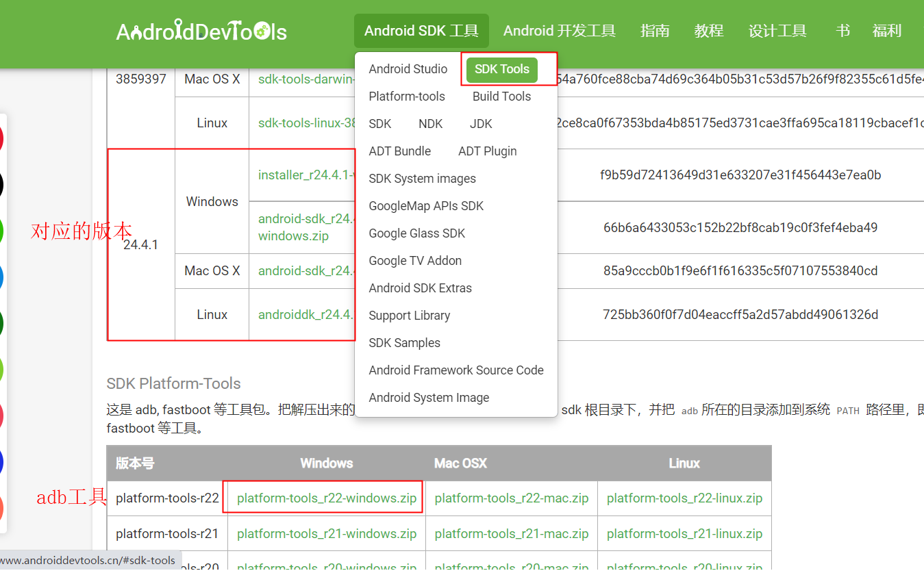This screenshot has height=573, width=924.
Task: Click Mac OS X cell in 3859397 row
Action: coord(212,79)
